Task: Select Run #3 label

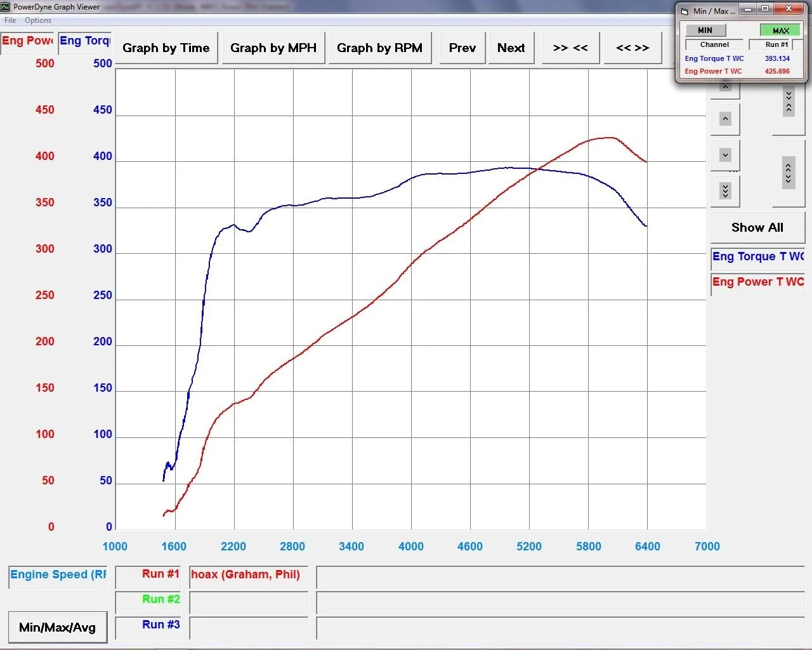Action: pyautogui.click(x=148, y=627)
